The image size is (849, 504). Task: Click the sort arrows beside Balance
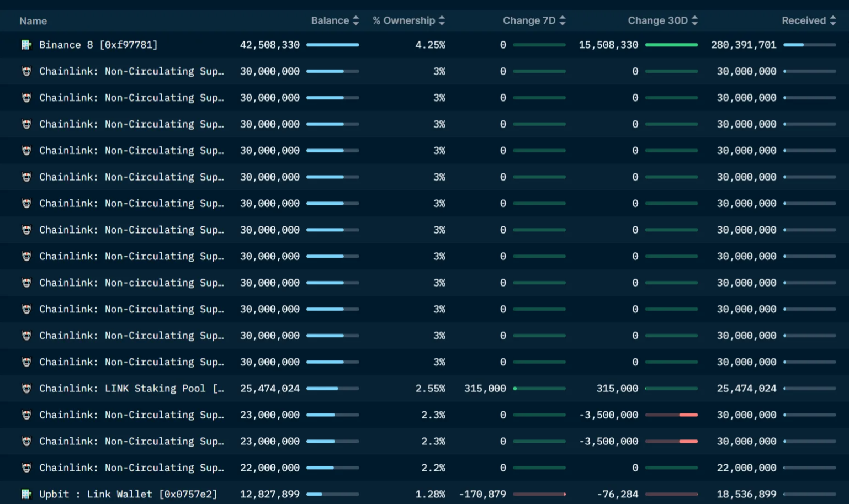click(x=356, y=20)
